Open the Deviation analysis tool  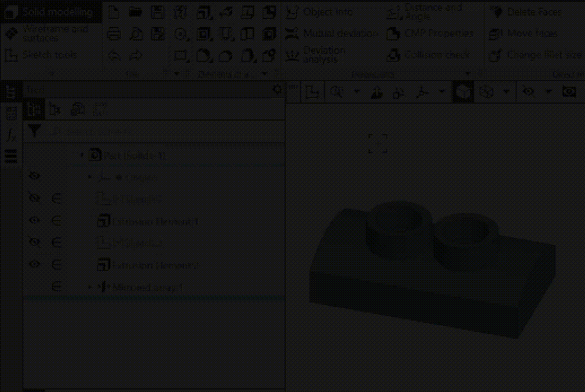318,55
